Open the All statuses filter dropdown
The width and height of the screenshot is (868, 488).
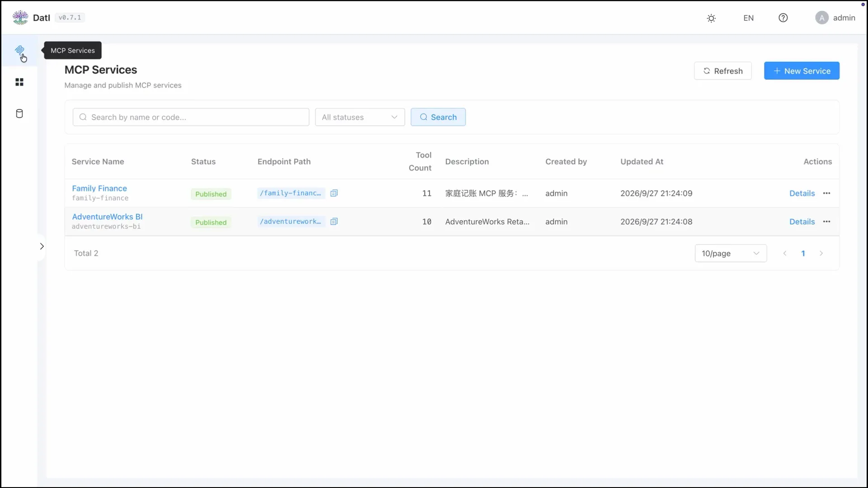click(360, 117)
